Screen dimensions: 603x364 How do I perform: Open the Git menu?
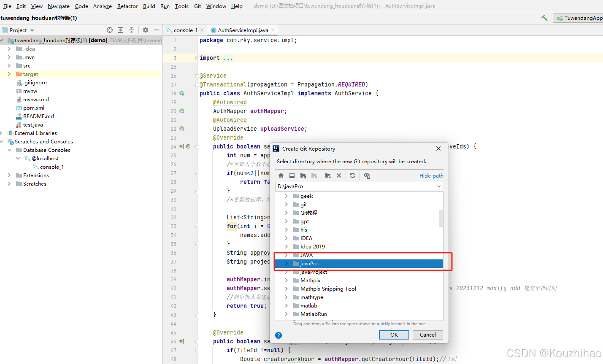(197, 6)
